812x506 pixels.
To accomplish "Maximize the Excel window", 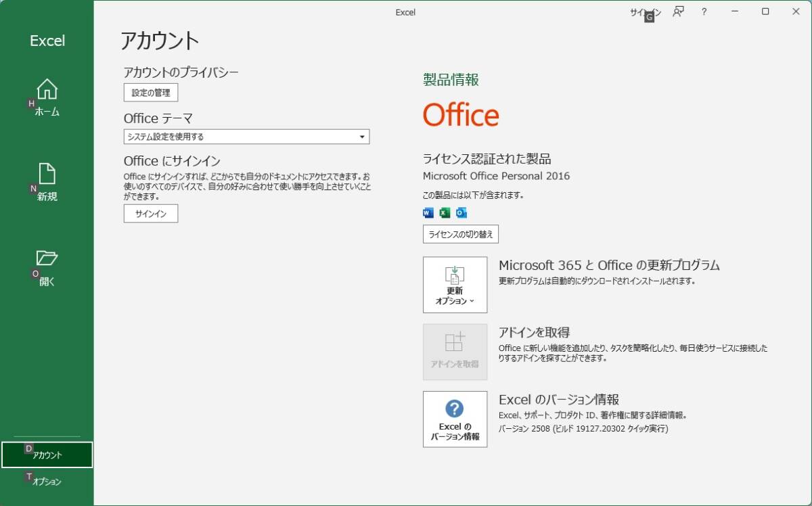I will click(765, 11).
